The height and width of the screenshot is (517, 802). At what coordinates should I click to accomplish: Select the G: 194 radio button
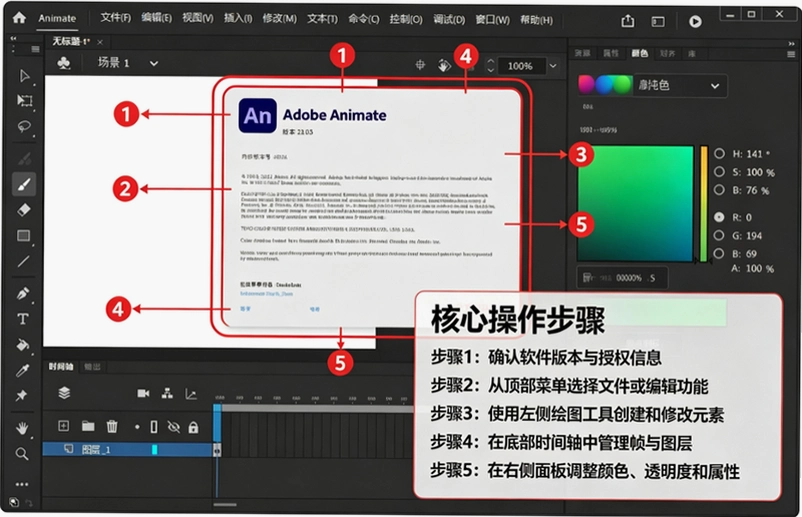point(719,235)
